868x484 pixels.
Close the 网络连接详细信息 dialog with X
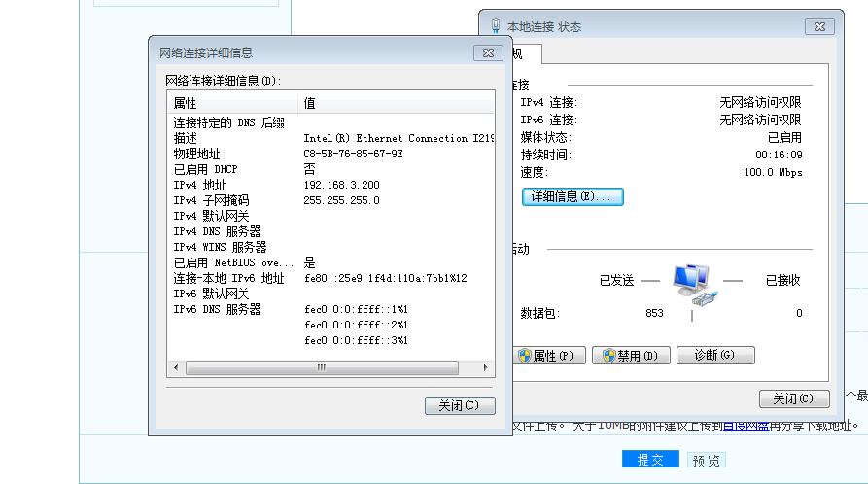point(487,52)
